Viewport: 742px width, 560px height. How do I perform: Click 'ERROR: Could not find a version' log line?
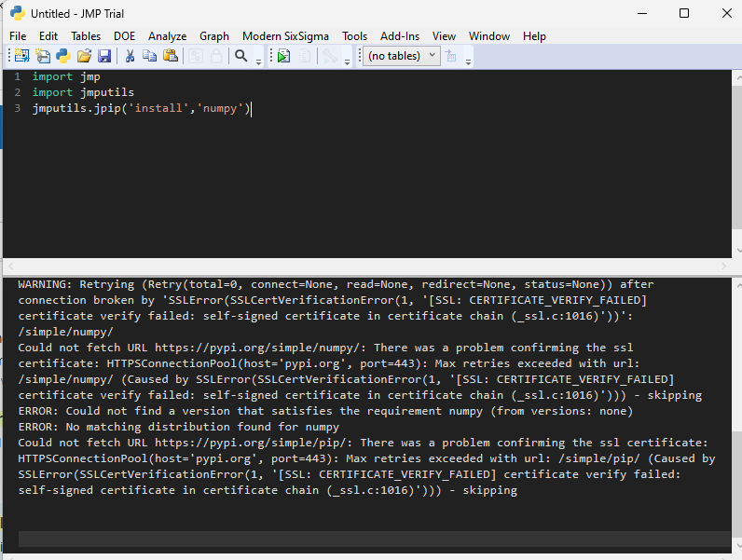(325, 411)
